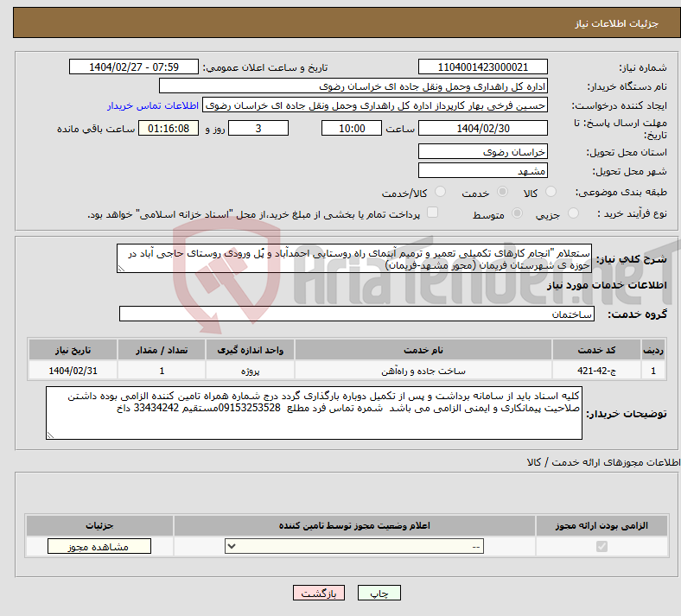Viewport: 681px width, 616px height.
Task: Click the جزئیات column header in permits table
Action: [x=99, y=525]
